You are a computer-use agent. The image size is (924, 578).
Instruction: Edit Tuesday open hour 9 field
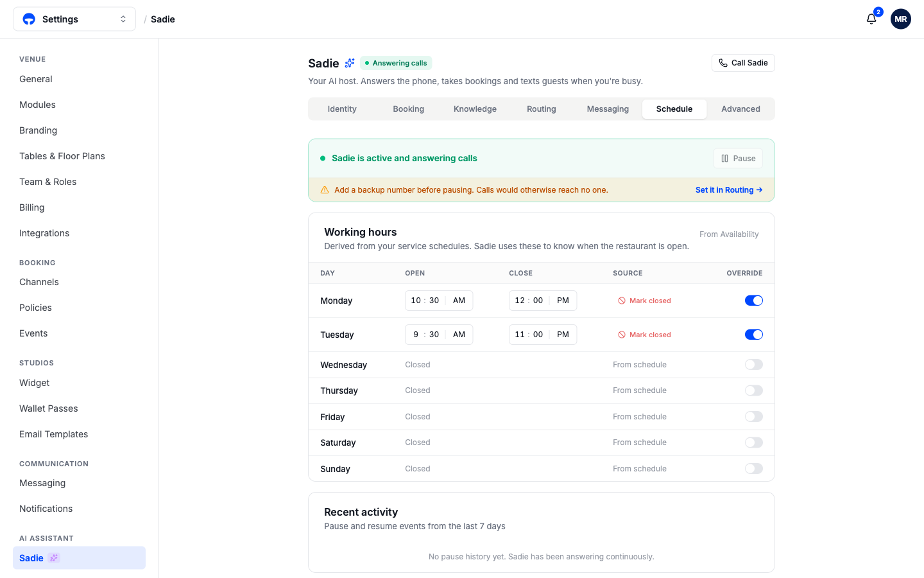[416, 335]
